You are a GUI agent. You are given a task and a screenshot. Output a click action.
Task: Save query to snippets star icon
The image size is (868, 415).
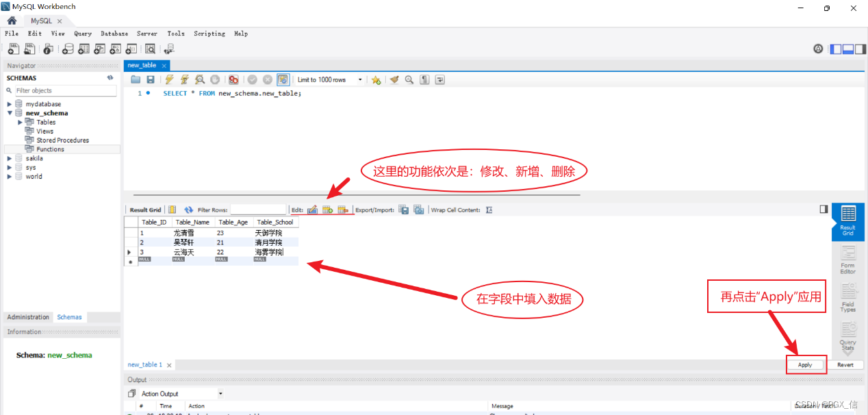376,79
